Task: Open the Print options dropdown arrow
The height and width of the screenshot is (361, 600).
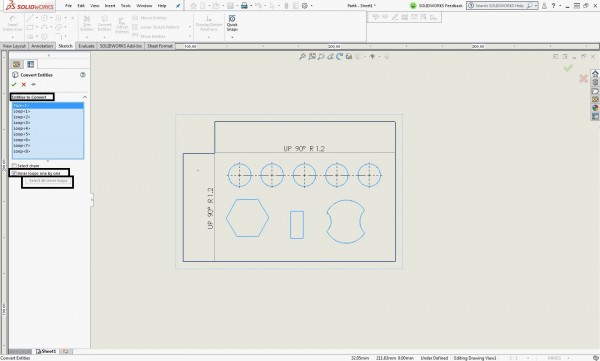Action: click(x=251, y=6)
